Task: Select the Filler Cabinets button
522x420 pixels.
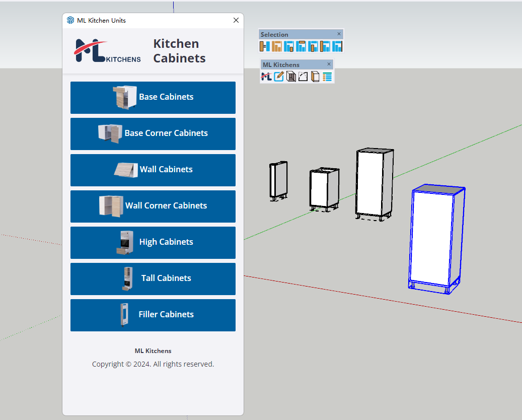Action: [x=153, y=315]
